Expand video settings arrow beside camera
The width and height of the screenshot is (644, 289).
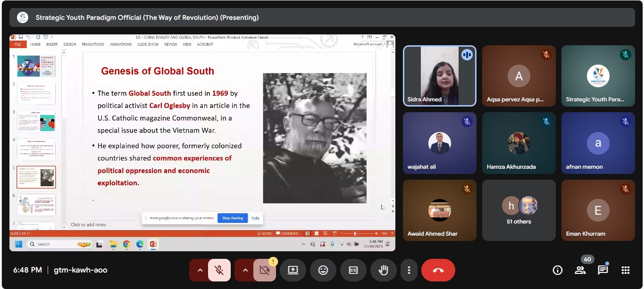click(245, 270)
